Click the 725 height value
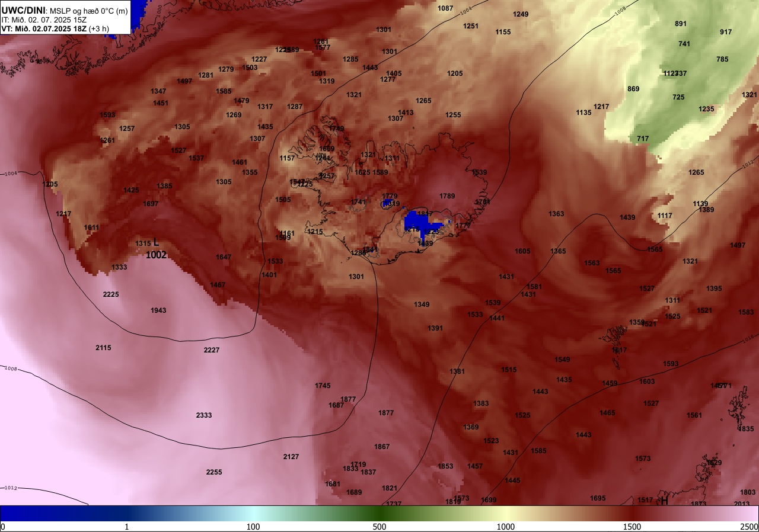This screenshot has width=759, height=532. [678, 97]
